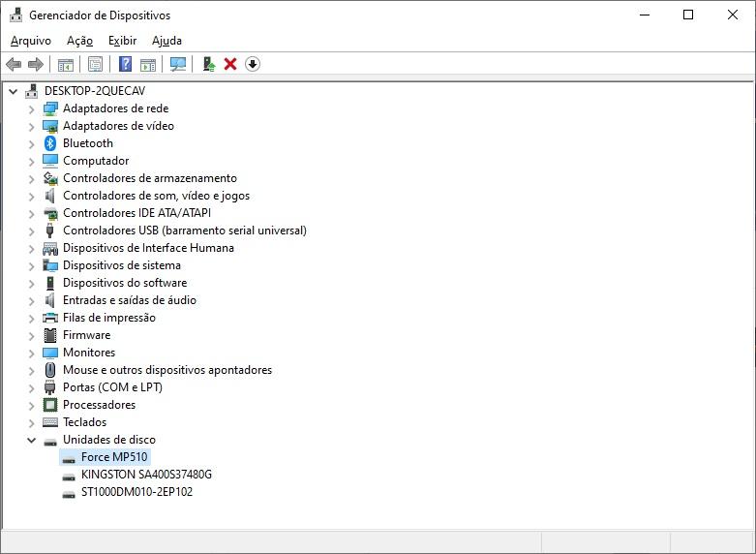Click the Entradas e saídas de áudio icon
Image resolution: width=756 pixels, height=554 pixels.
[x=49, y=300]
